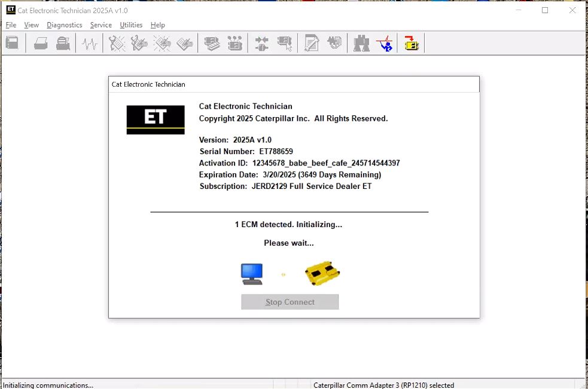Click '1 ECM detected. Initializing...' message
Screen dimensions: 588x389
[x=289, y=225]
